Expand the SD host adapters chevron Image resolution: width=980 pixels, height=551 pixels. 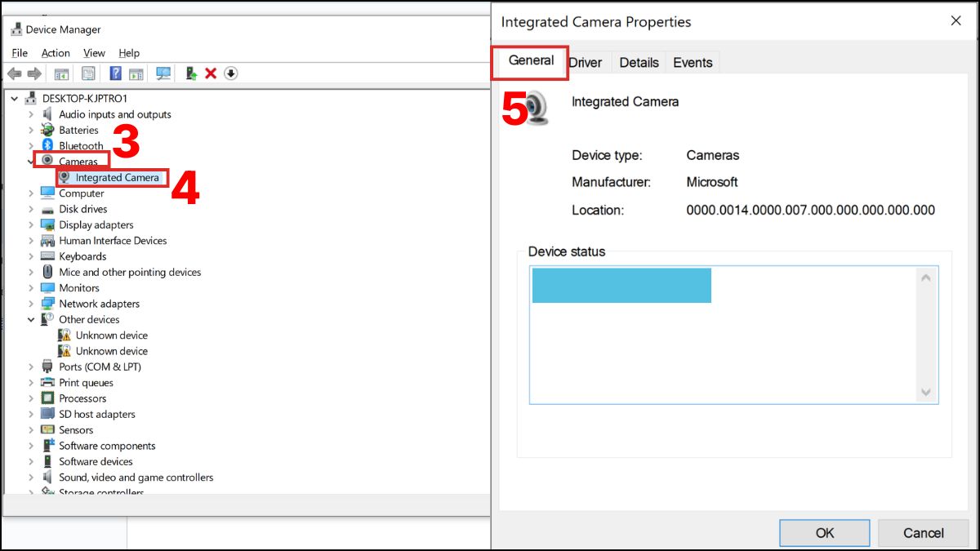[31, 414]
